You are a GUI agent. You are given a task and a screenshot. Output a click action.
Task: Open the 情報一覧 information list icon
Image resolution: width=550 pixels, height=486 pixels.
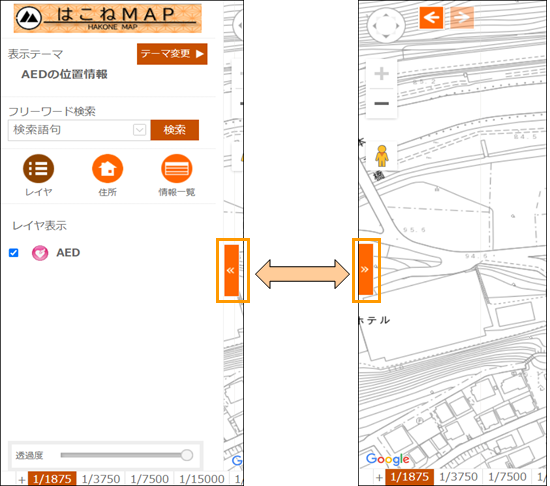[176, 169]
